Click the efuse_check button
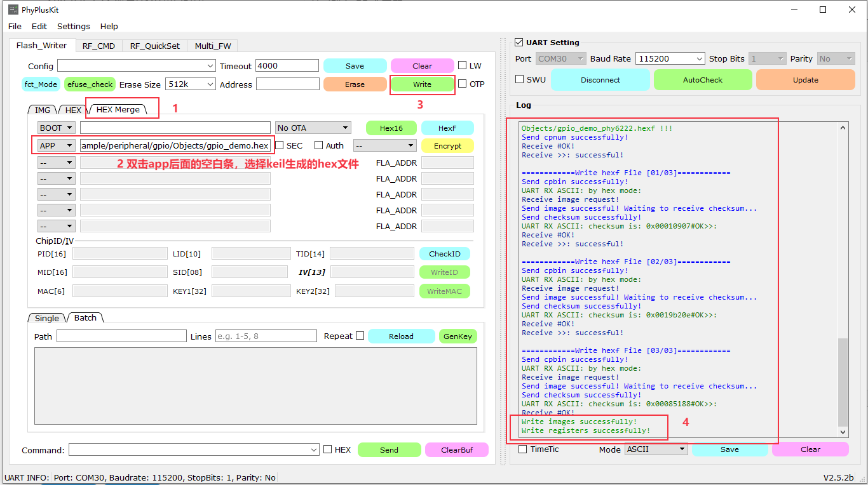 click(x=90, y=84)
